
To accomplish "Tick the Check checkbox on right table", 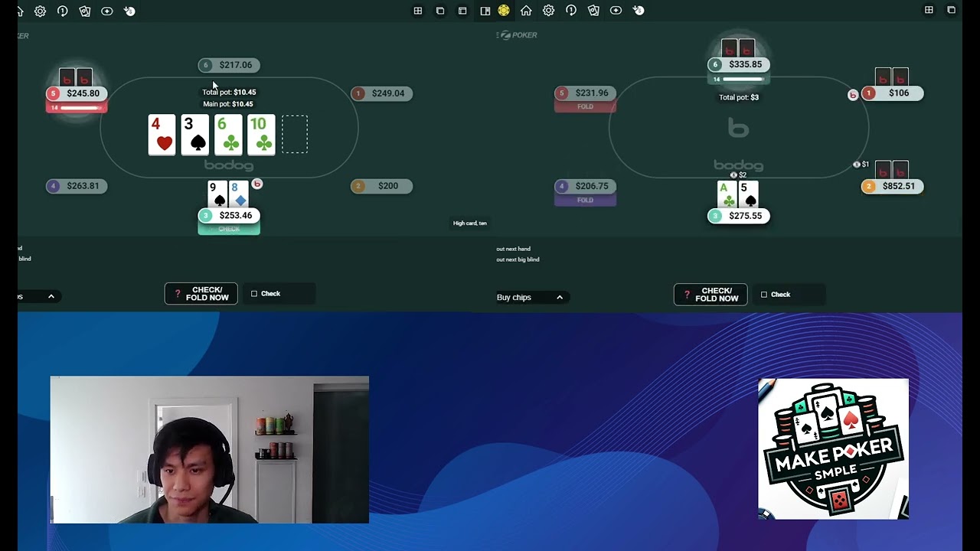I will tap(764, 295).
